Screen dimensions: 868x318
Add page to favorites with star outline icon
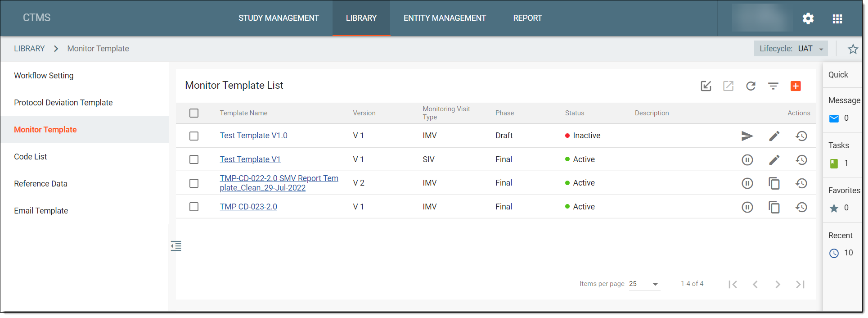click(x=853, y=49)
